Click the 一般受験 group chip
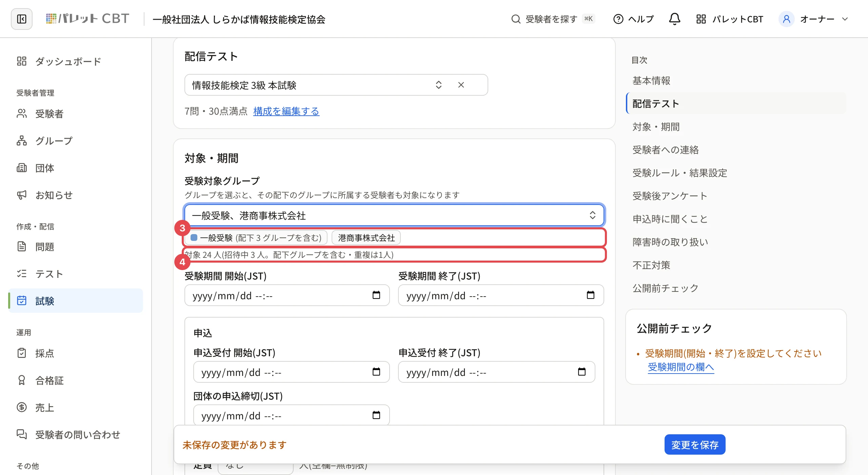 point(256,237)
